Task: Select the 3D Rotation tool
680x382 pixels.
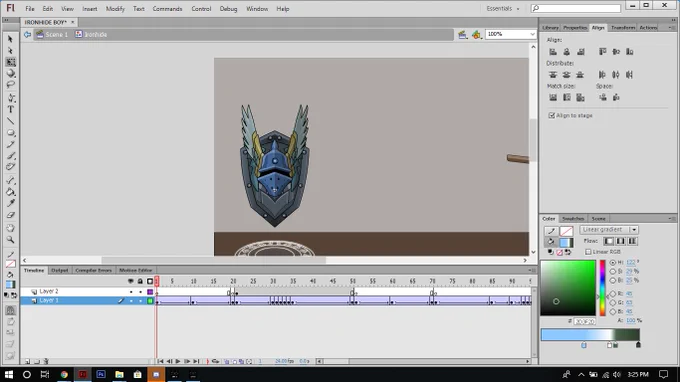Action: point(10,73)
